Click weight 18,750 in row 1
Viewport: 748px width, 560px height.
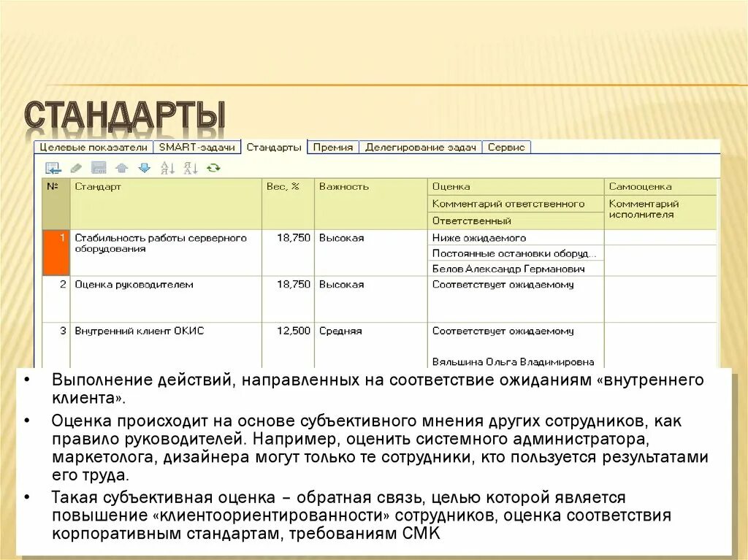click(288, 253)
